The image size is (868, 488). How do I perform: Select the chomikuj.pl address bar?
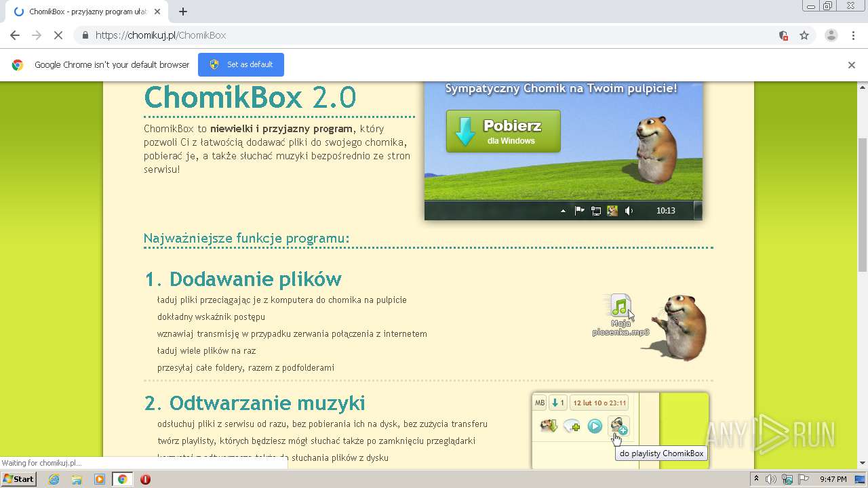434,35
